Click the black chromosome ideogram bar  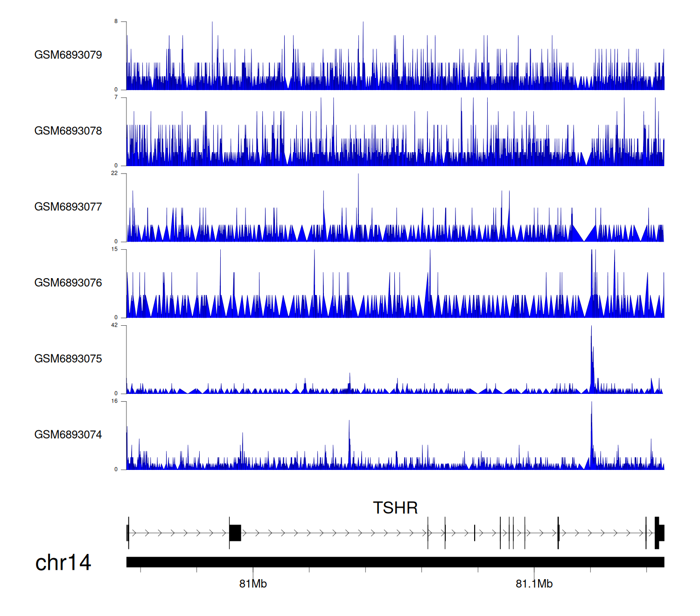395,562
